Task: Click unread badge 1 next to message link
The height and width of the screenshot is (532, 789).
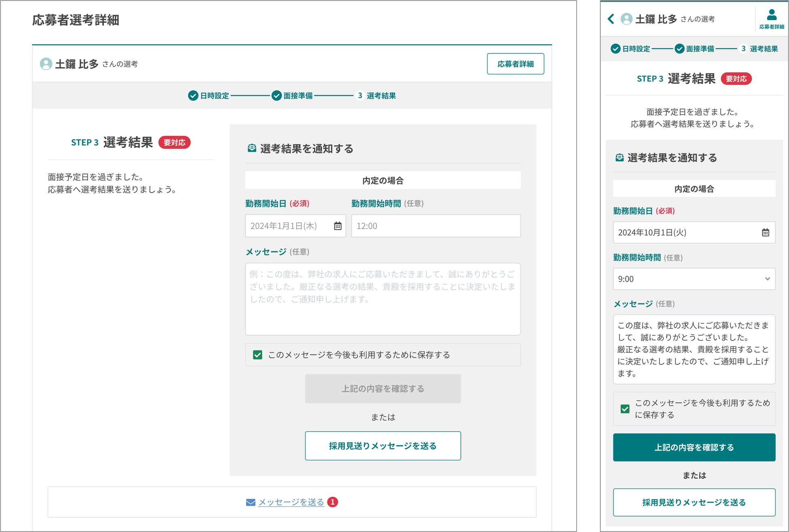Action: [x=333, y=502]
